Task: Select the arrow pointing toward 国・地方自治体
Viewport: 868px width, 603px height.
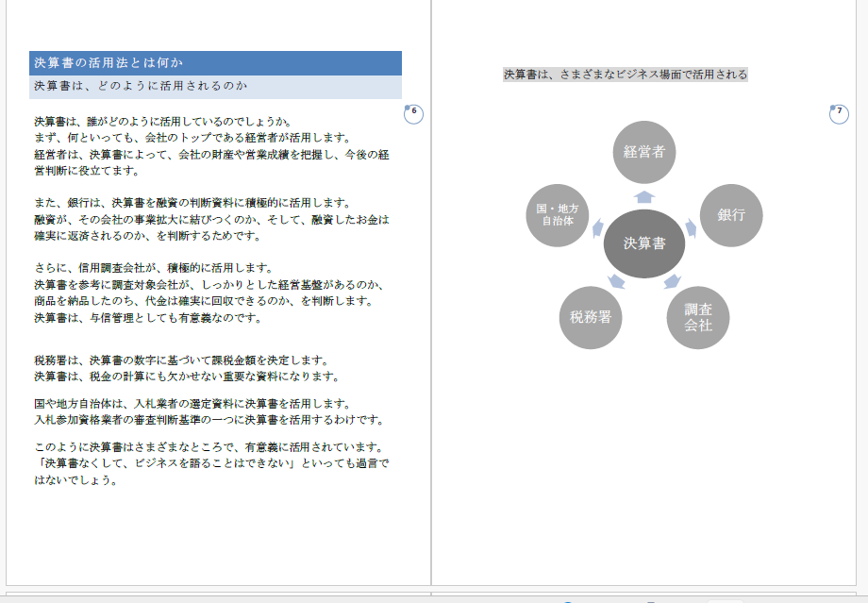Action: 597,228
